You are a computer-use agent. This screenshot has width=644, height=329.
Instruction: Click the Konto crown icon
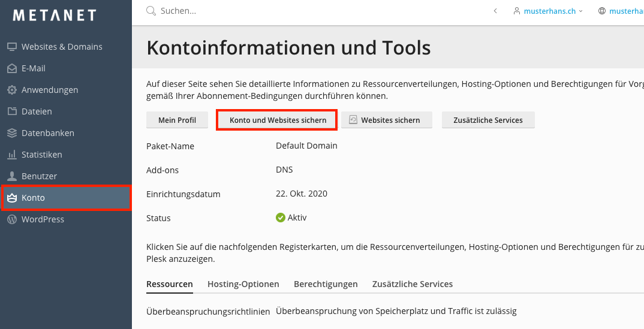[x=11, y=198]
